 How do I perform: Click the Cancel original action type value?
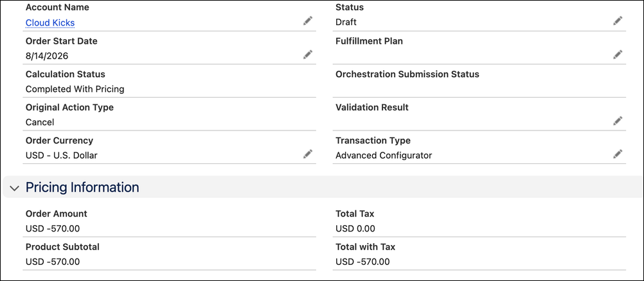point(40,122)
